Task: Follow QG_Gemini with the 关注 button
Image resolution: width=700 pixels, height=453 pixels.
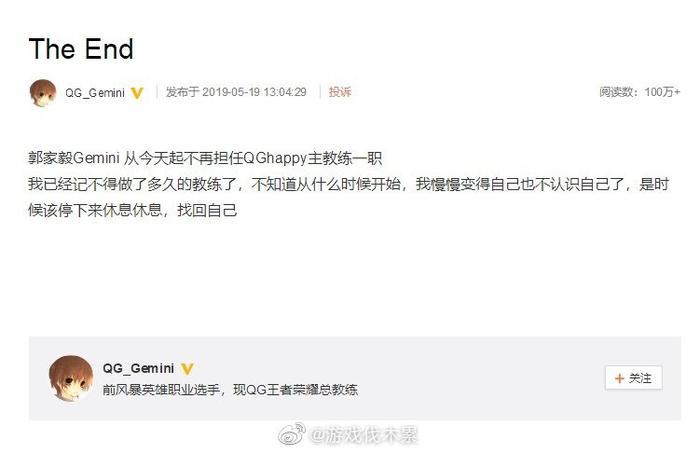Action: [x=633, y=378]
